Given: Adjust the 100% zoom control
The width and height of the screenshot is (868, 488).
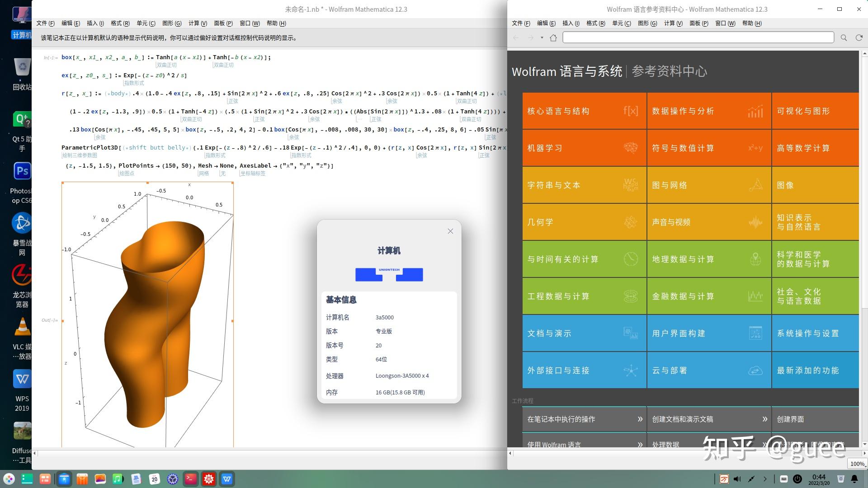Looking at the screenshot, I should point(857,464).
